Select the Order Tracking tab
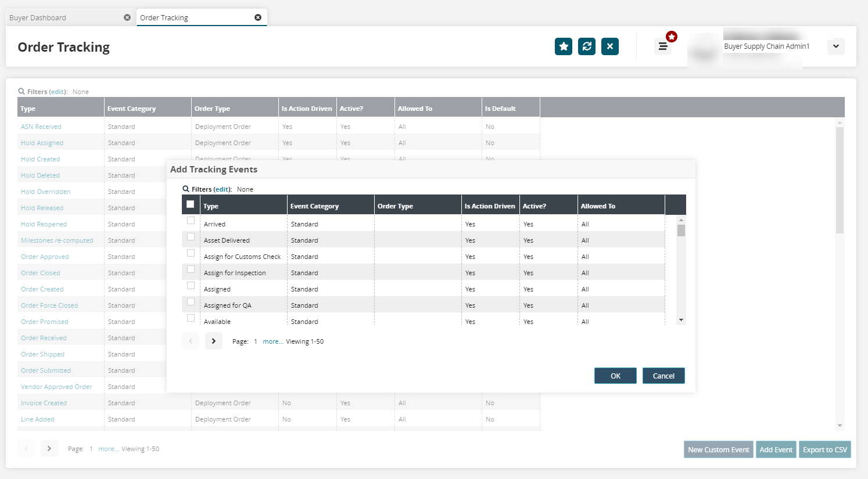The image size is (868, 479). click(192, 18)
